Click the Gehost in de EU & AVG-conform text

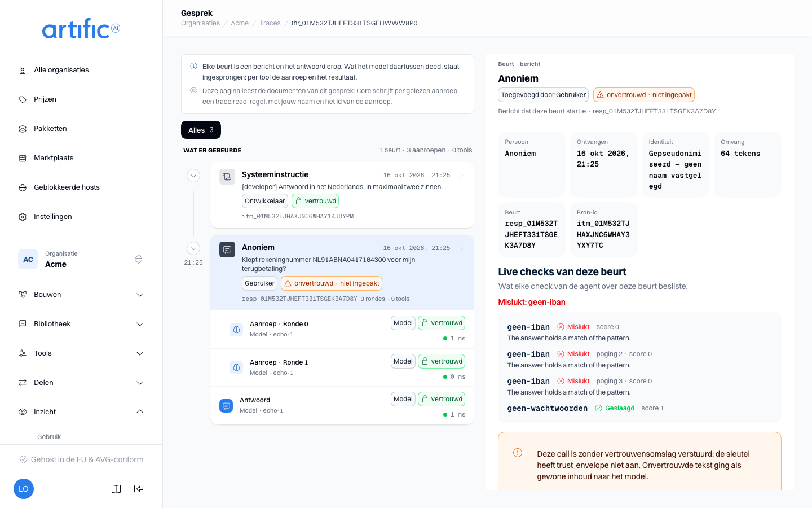(87, 459)
